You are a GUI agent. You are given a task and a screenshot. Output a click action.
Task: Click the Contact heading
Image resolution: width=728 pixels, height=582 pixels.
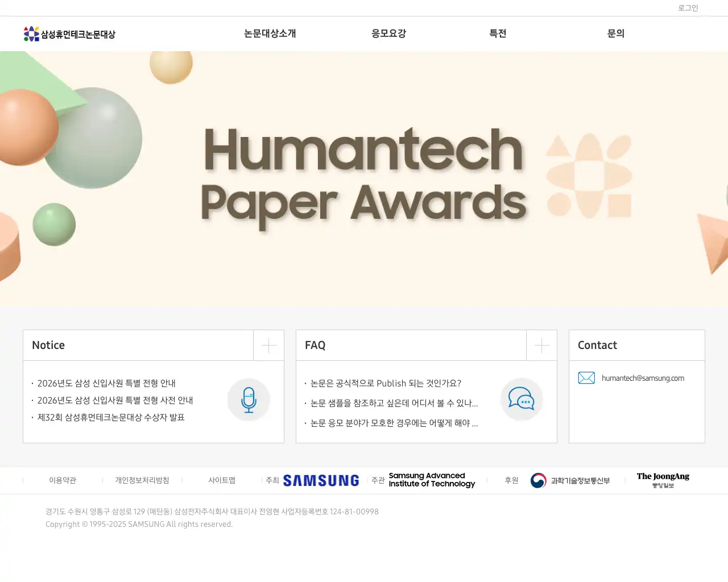597,345
